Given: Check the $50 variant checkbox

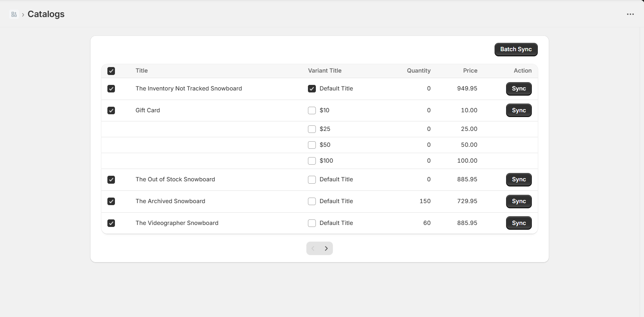Looking at the screenshot, I should click(312, 145).
